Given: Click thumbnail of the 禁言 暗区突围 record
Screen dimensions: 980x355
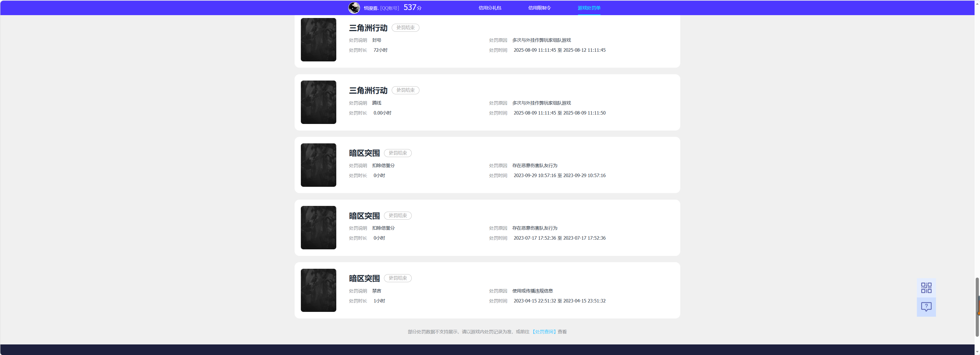Looking at the screenshot, I should pyautogui.click(x=318, y=290).
